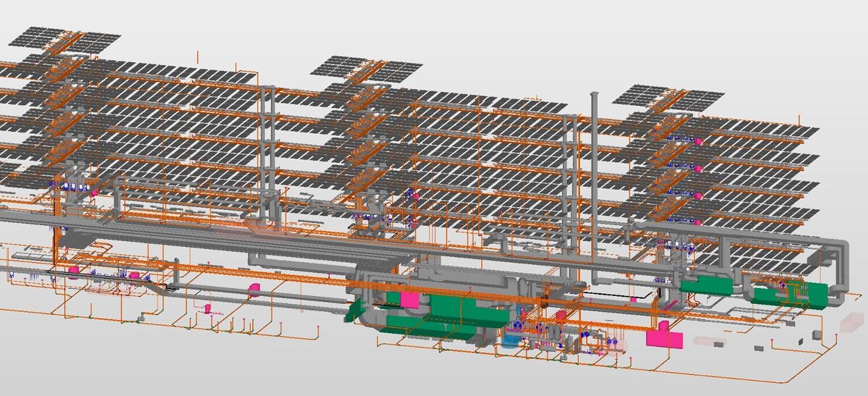This screenshot has height=396, width=868.
Task: Click the isolated top-center ceiling panel array
Action: click(x=366, y=67)
